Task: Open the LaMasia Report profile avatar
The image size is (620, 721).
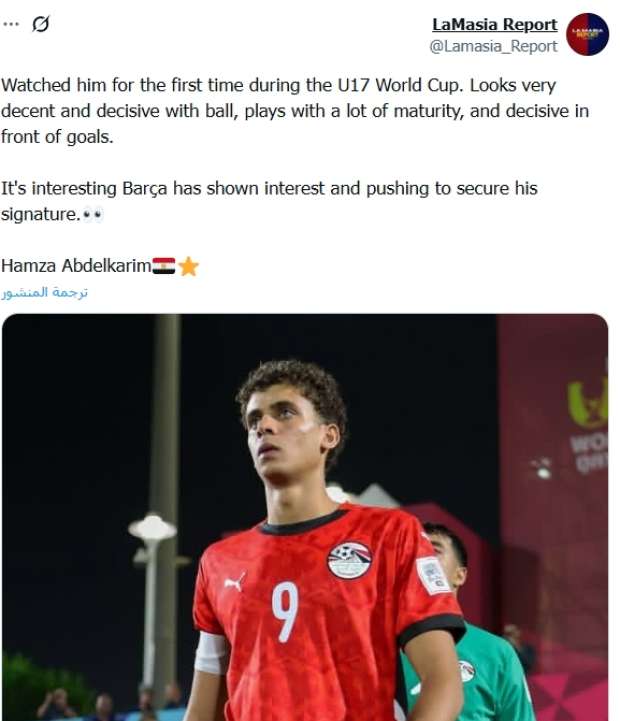Action: coord(587,34)
